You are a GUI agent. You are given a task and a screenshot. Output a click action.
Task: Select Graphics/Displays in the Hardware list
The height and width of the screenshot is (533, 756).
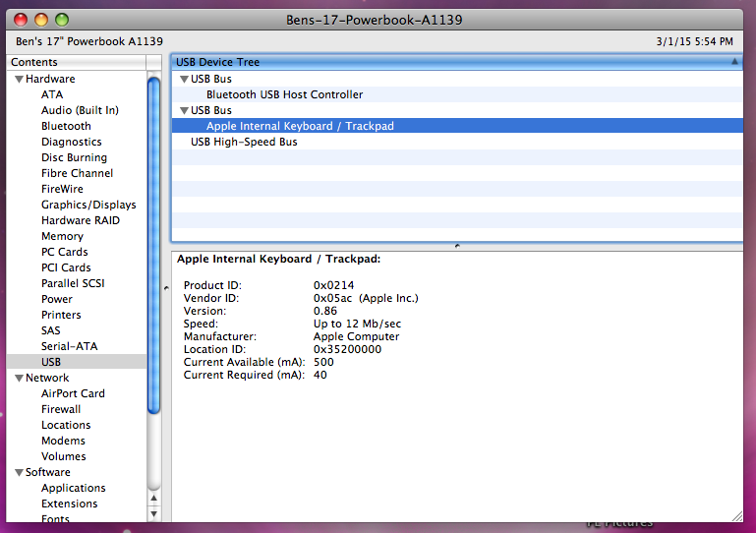(x=88, y=205)
